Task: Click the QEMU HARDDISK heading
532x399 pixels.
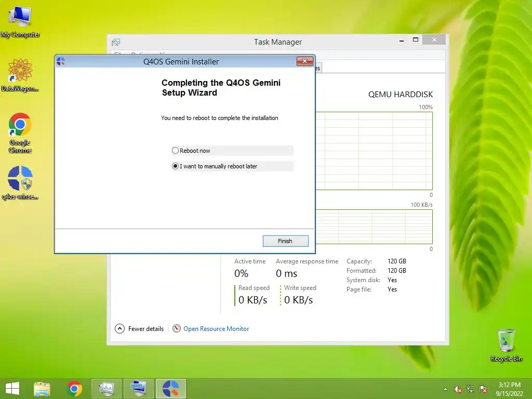Action: coord(401,95)
